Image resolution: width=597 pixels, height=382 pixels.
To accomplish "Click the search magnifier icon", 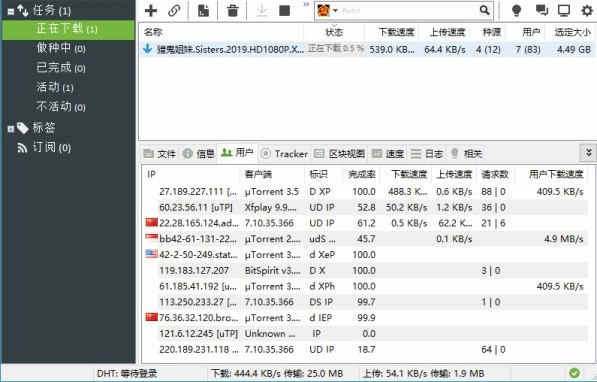I will click(x=484, y=10).
